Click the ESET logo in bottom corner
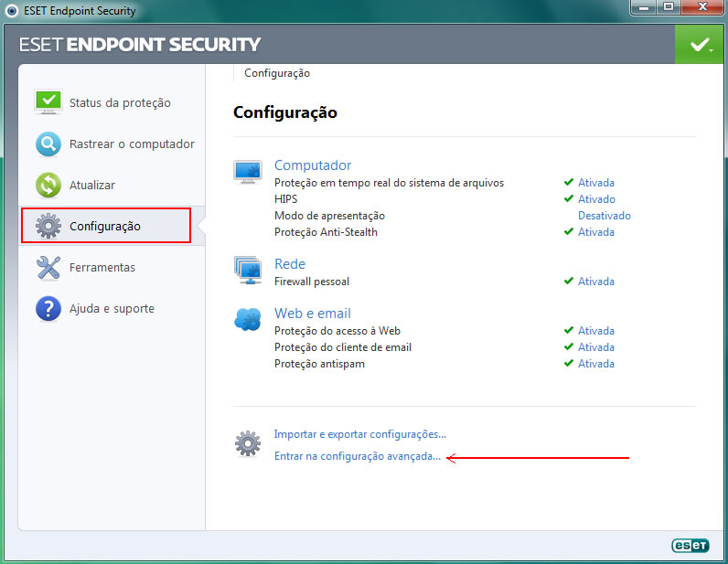Image resolution: width=728 pixels, height=564 pixels. click(691, 545)
